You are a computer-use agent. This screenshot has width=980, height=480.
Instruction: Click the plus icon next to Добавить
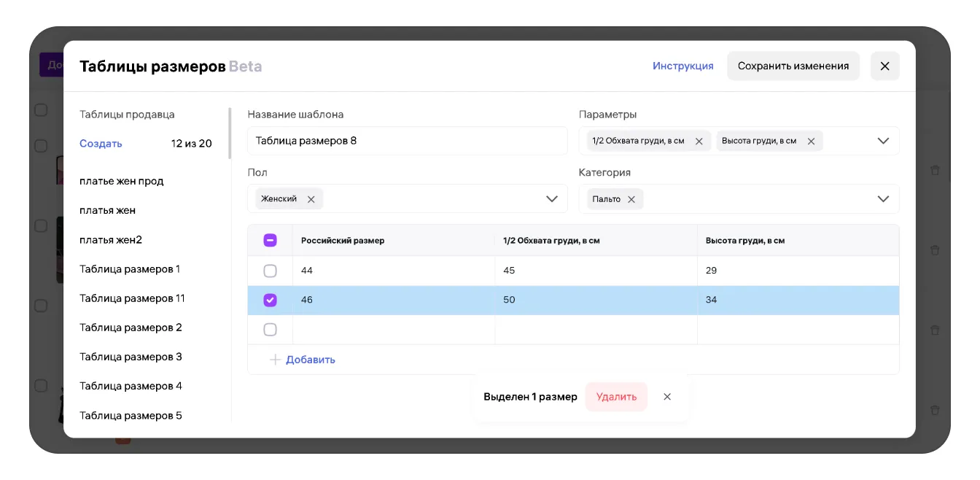(x=275, y=360)
